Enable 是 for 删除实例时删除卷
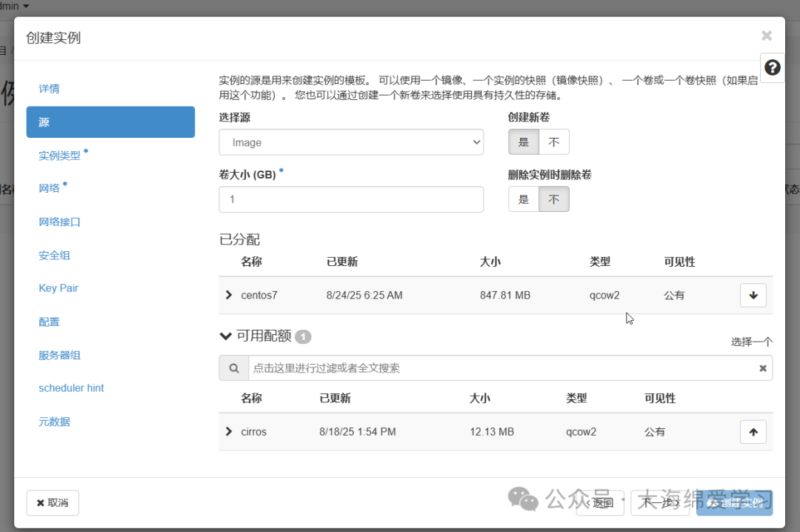 (x=524, y=199)
